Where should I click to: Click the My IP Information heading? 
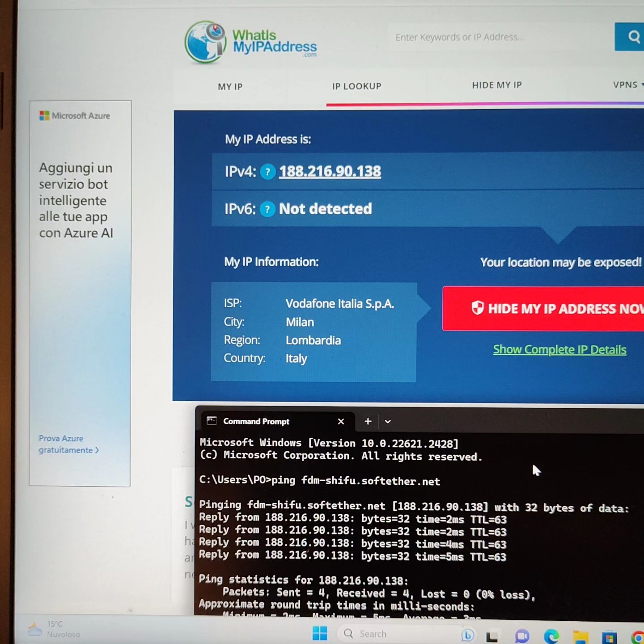tap(271, 262)
